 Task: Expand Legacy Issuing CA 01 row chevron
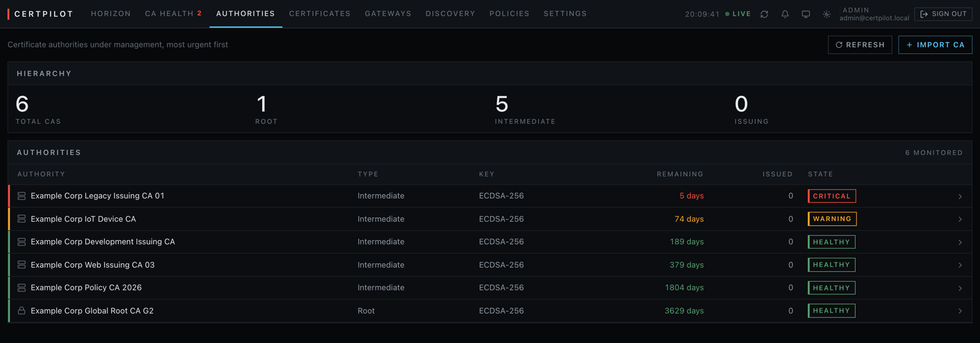960,197
